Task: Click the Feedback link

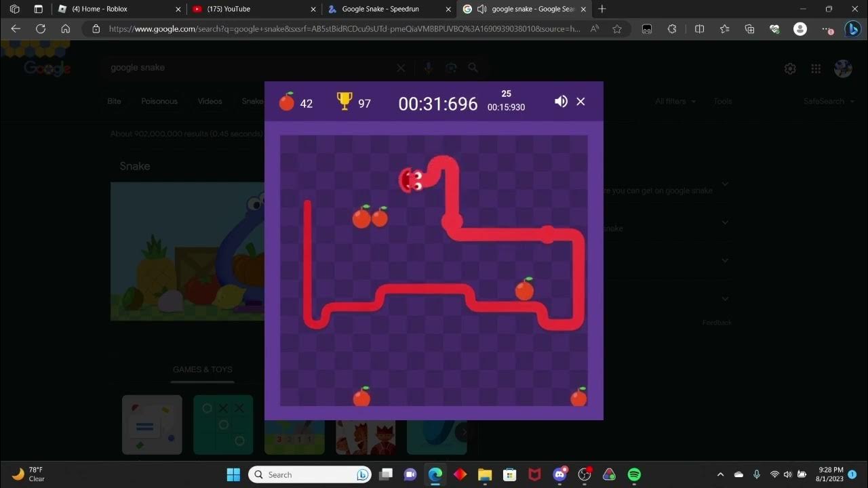Action: click(x=717, y=323)
